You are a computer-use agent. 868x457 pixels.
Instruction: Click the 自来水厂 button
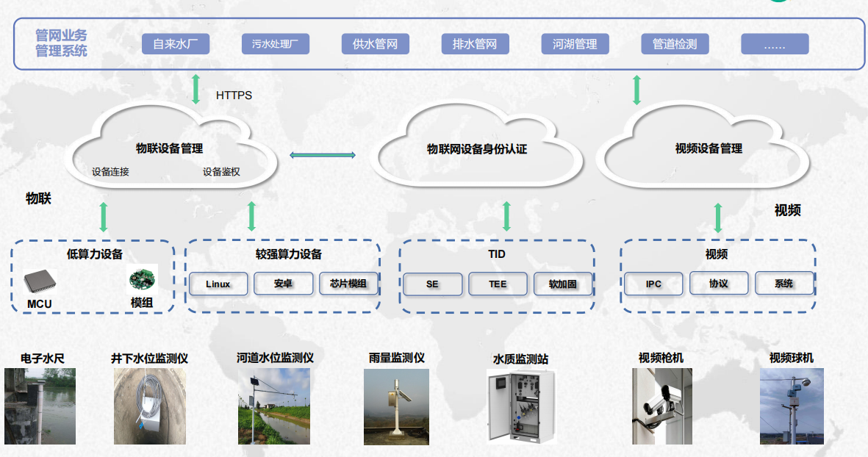(x=176, y=44)
